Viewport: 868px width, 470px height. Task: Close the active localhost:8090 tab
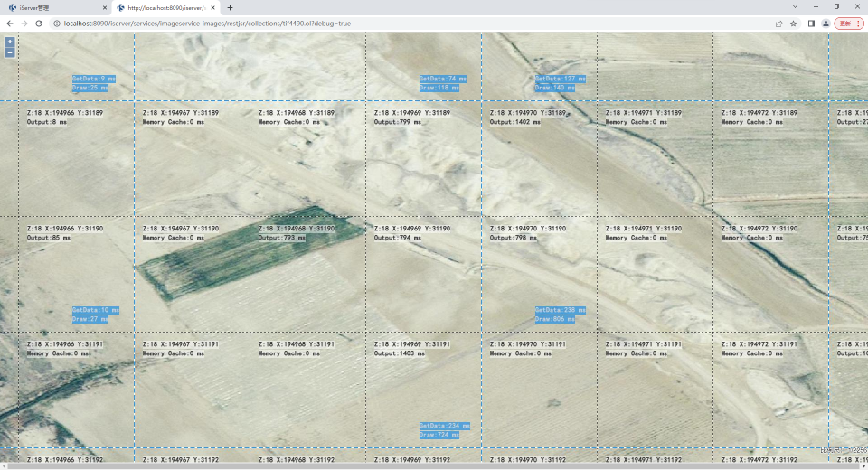click(213, 7)
